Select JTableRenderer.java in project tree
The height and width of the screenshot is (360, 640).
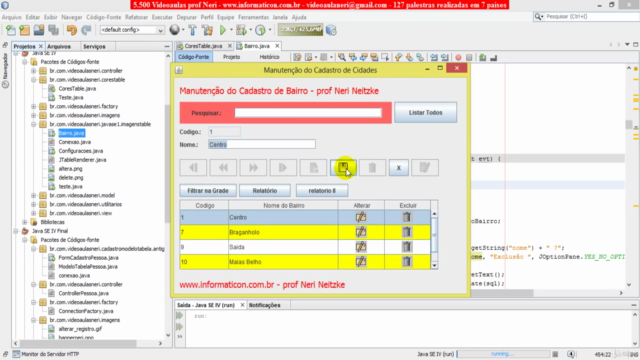point(82,160)
